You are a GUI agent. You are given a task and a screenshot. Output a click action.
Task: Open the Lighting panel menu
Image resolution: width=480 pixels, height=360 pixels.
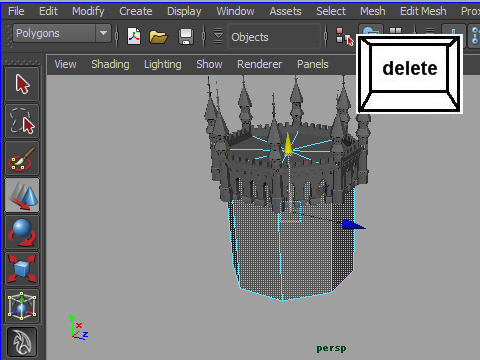click(x=163, y=64)
